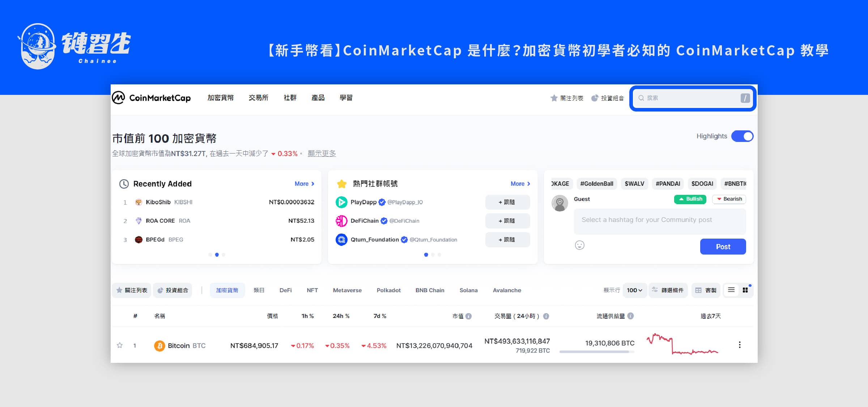This screenshot has height=407, width=868.
Task: Star Bitcoin to add to watchlist
Action: tap(120, 345)
